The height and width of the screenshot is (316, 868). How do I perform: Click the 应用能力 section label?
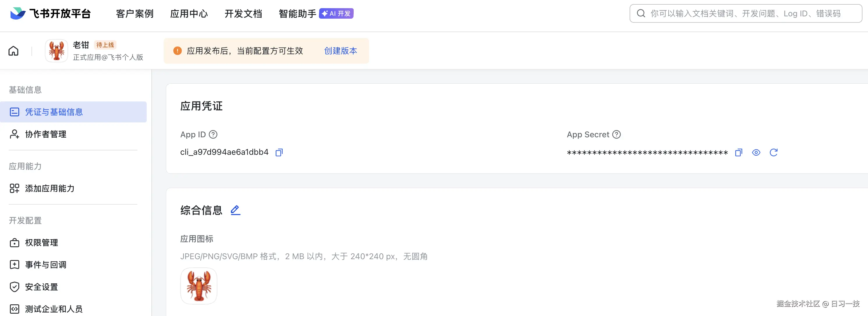[x=25, y=166]
